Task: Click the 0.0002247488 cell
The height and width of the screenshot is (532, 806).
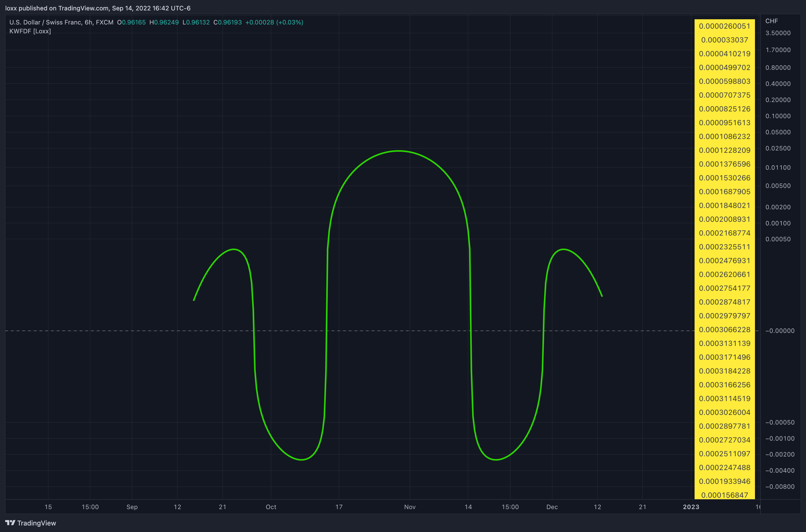Action: tap(725, 467)
